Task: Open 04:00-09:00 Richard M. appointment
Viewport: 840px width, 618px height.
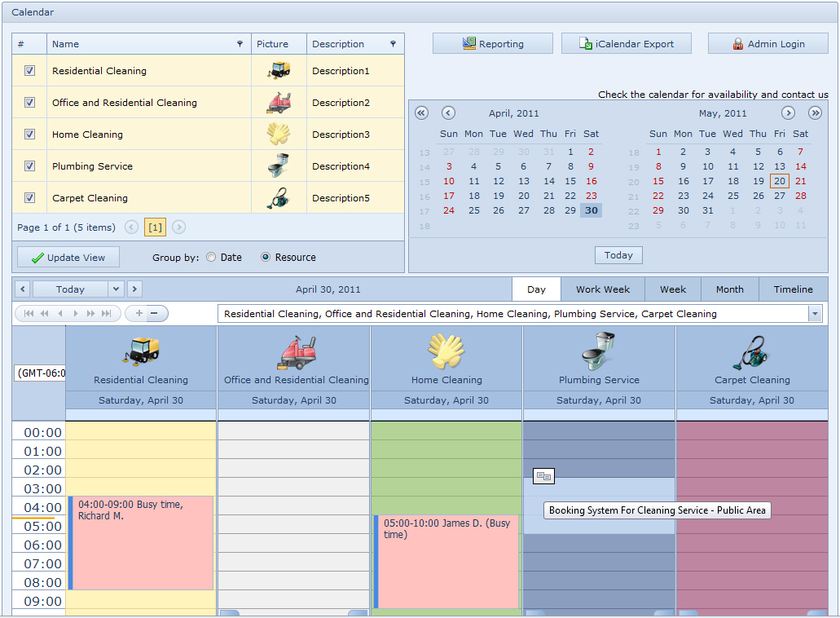Action: [x=141, y=543]
